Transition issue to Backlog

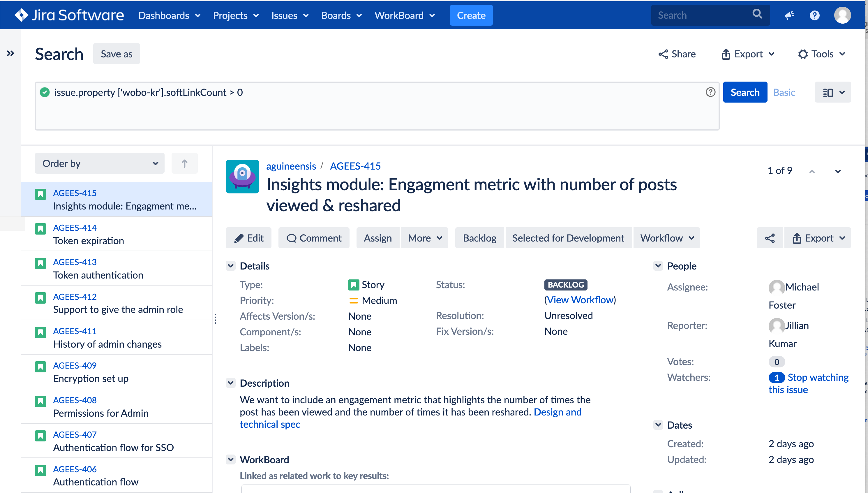click(x=479, y=238)
